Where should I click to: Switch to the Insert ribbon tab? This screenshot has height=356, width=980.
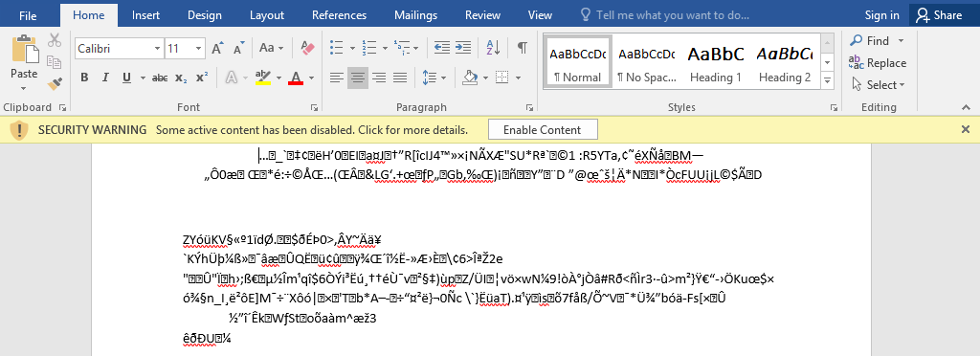click(x=145, y=15)
